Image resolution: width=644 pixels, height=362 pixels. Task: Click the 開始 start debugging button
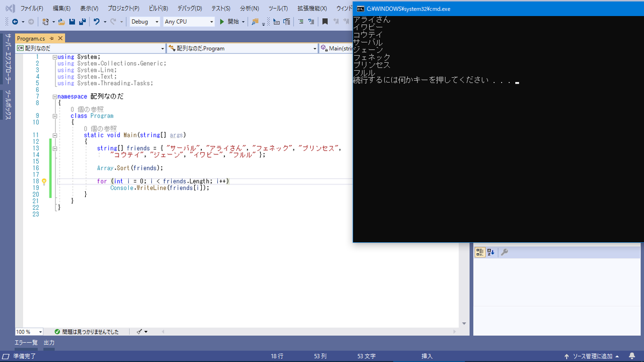[x=233, y=22]
